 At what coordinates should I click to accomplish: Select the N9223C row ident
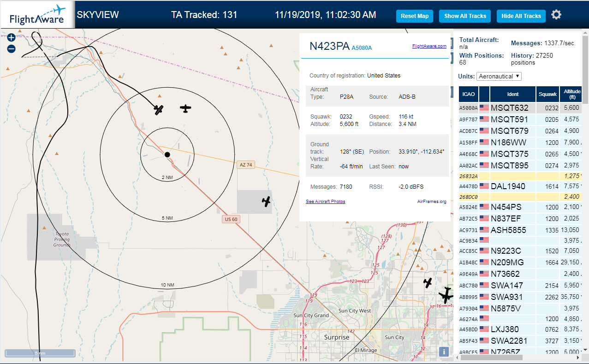click(x=506, y=251)
